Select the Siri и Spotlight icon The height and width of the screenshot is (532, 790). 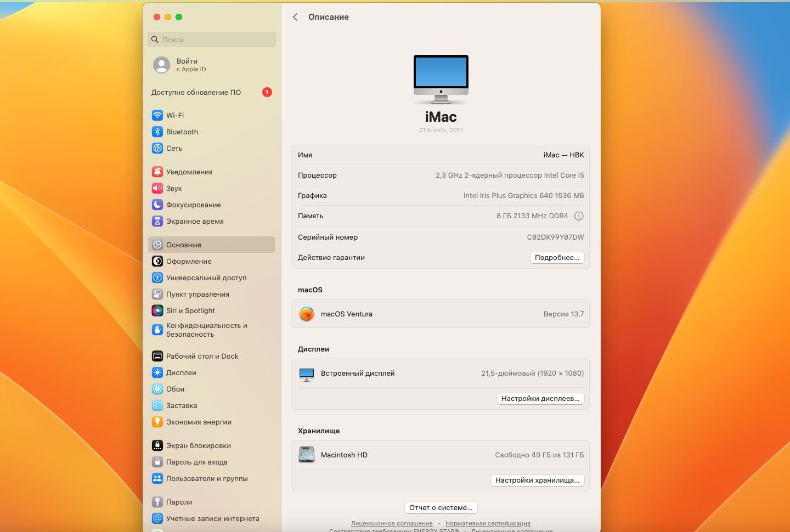click(157, 310)
